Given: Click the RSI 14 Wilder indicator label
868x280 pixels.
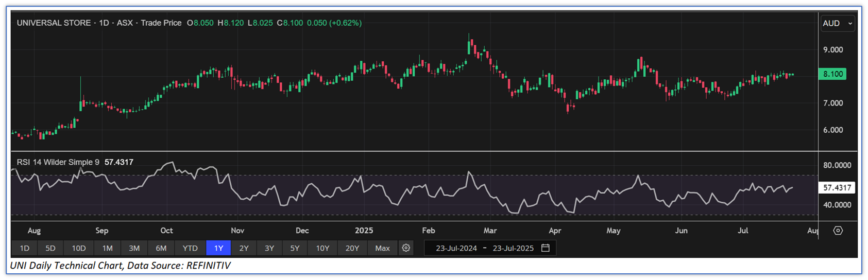Looking at the screenshot, I should [58, 162].
